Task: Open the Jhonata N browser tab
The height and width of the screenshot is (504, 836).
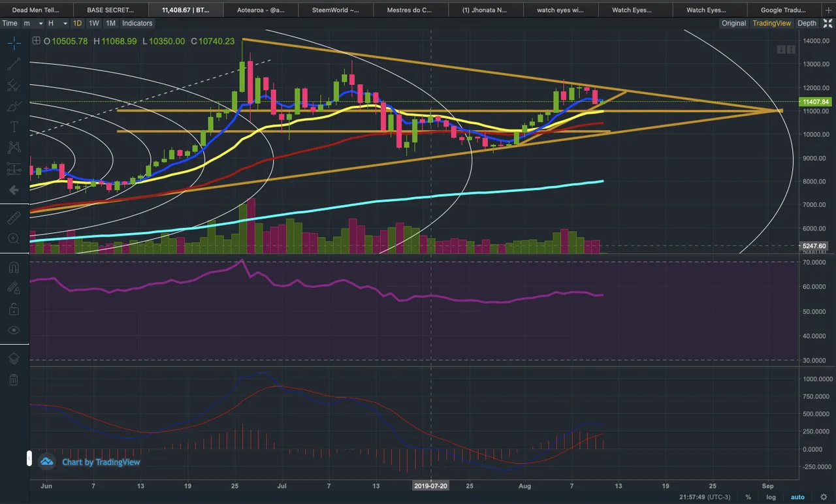Action: coord(485,10)
